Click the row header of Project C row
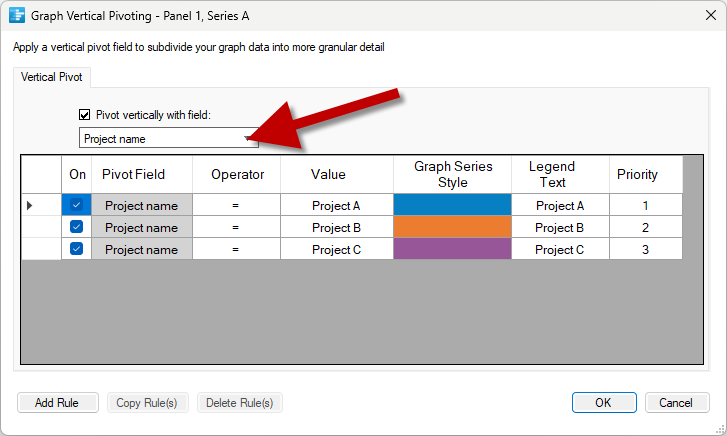 (x=41, y=249)
